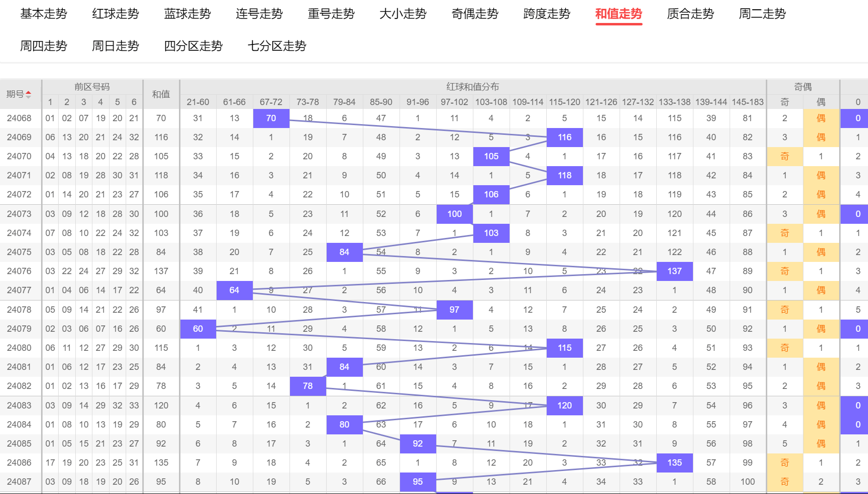Click the highlighted 80 sum cell
Viewport: 868px width, 494px height.
[x=344, y=425]
